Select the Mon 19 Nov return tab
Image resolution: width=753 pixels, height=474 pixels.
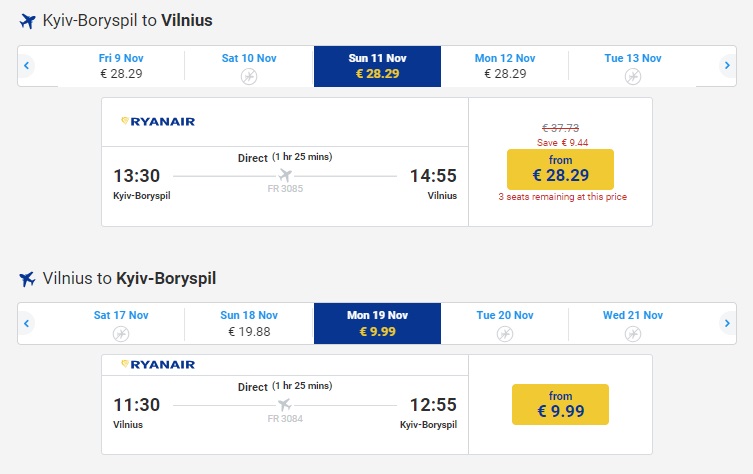click(x=377, y=323)
